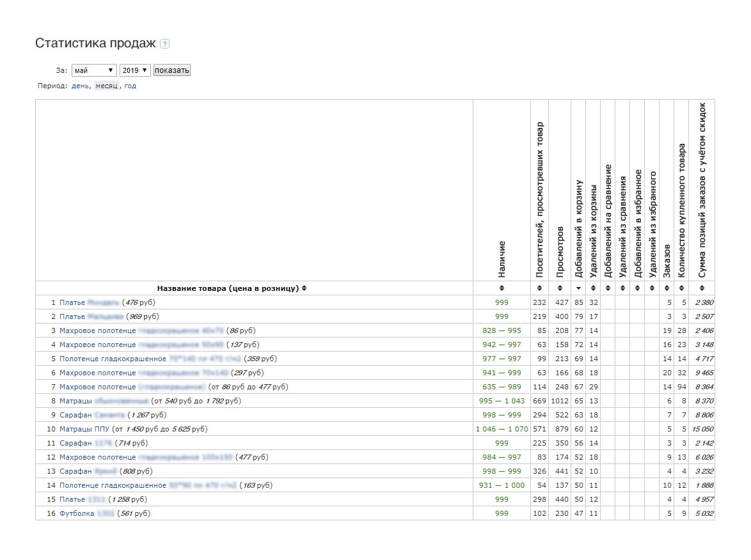Click the active sort triangle on Добавлений в корзину
The image size is (751, 560).
[580, 288]
